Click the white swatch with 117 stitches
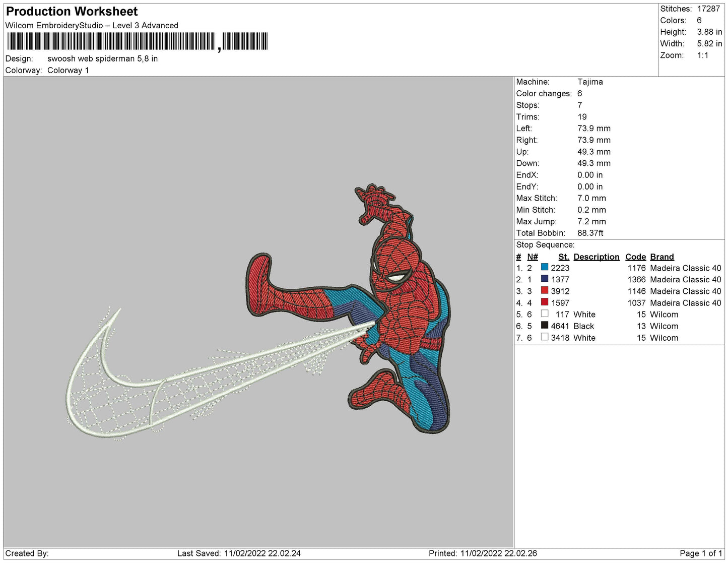This screenshot has height=563, width=728. tap(544, 314)
